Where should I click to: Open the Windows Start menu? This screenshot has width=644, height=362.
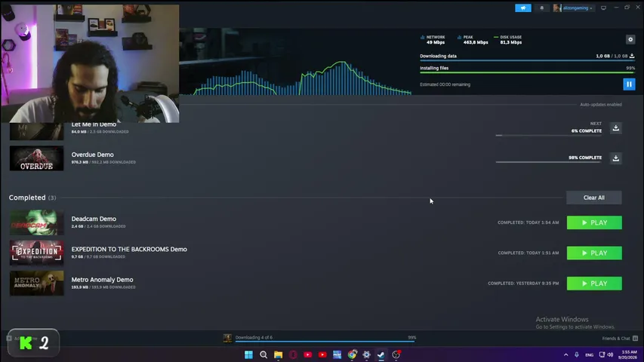click(248, 354)
